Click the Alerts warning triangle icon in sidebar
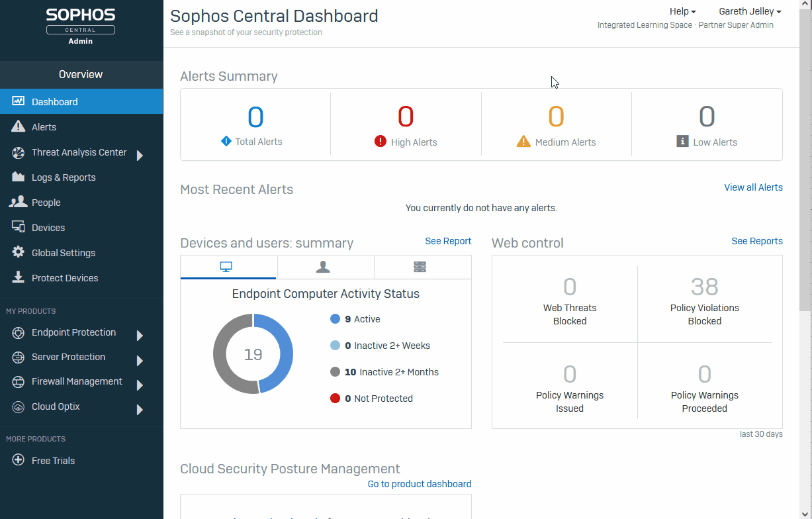Image resolution: width=812 pixels, height=519 pixels. tap(19, 126)
